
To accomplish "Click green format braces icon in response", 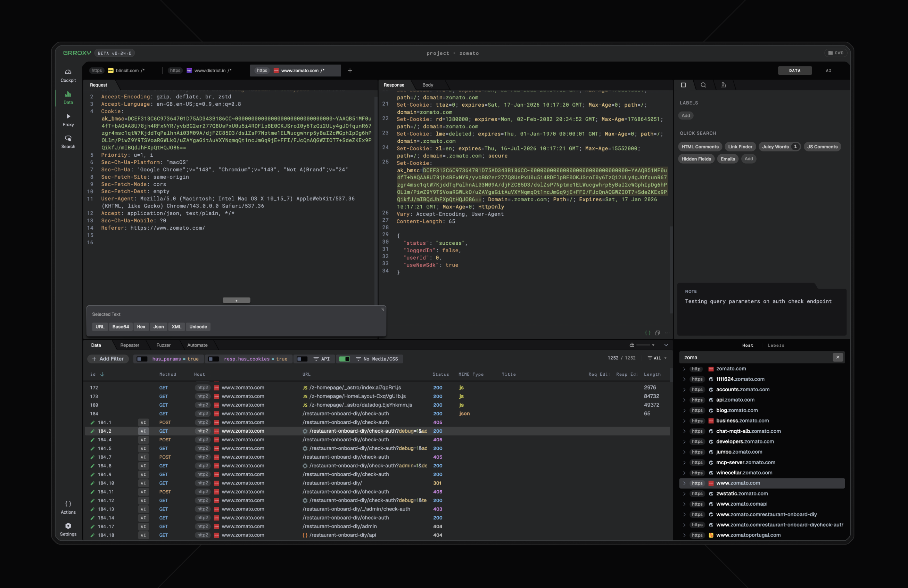I will point(647,333).
